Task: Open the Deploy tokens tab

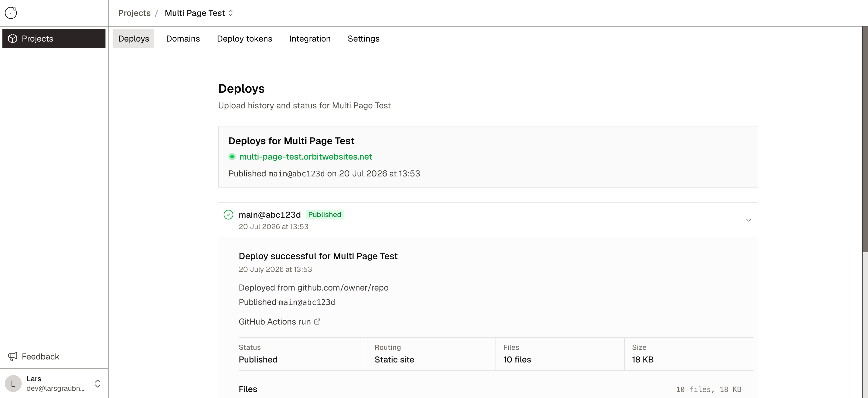Action: [x=244, y=39]
